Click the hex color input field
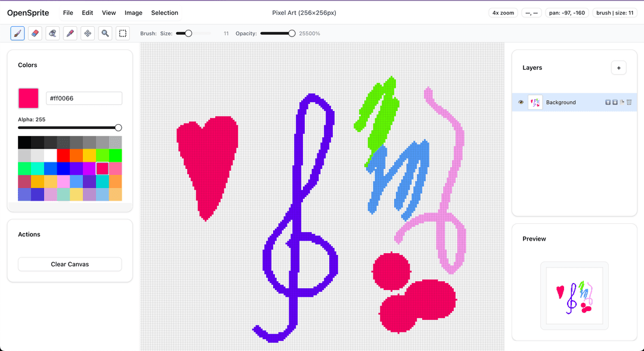This screenshot has height=351, width=644. [84, 98]
